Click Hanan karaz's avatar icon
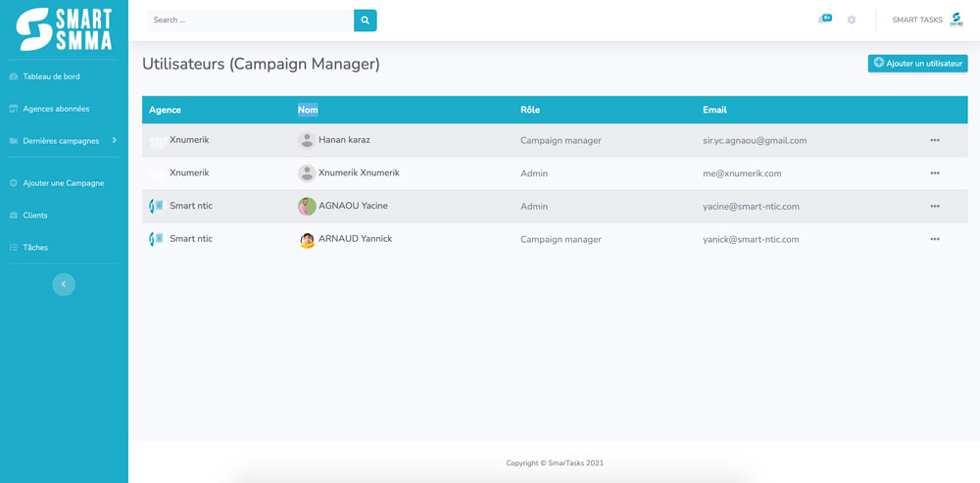Screen dimensions: 980x483 tap(307, 140)
